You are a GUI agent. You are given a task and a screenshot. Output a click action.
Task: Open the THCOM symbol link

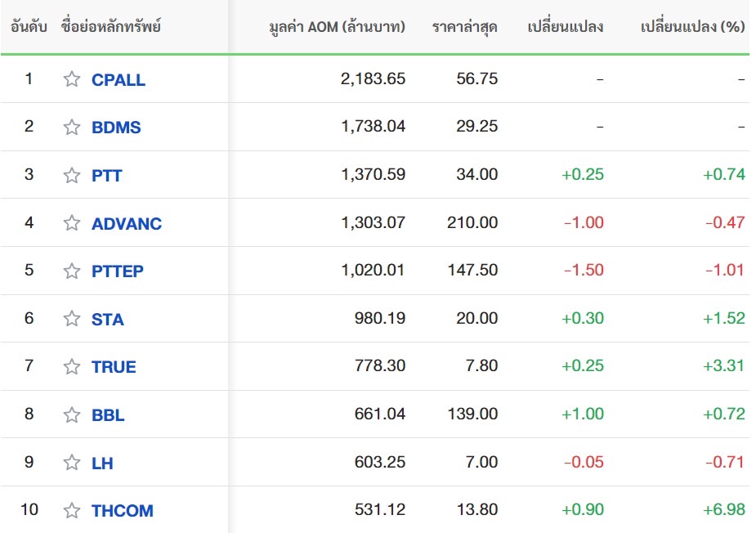click(122, 511)
